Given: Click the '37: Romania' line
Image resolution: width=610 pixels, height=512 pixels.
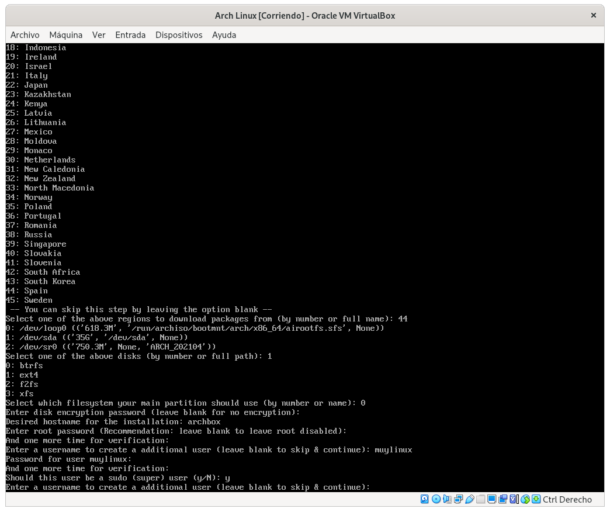Looking at the screenshot, I should [x=31, y=225].
